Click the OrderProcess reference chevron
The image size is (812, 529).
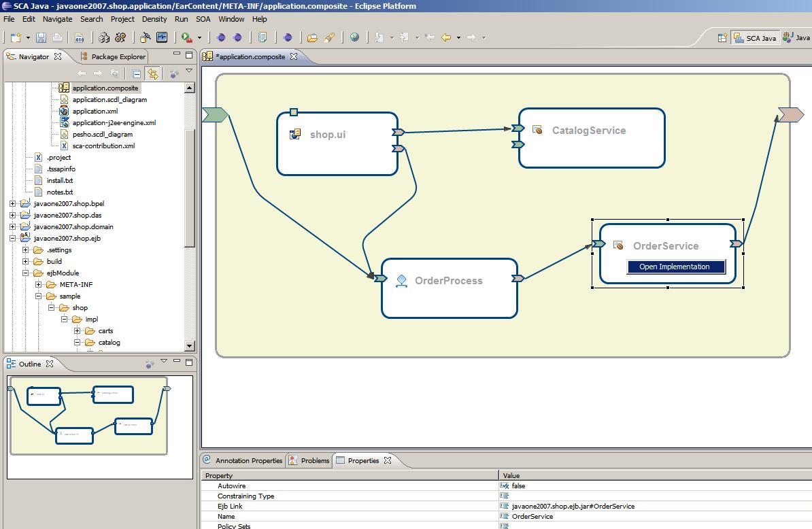(518, 279)
